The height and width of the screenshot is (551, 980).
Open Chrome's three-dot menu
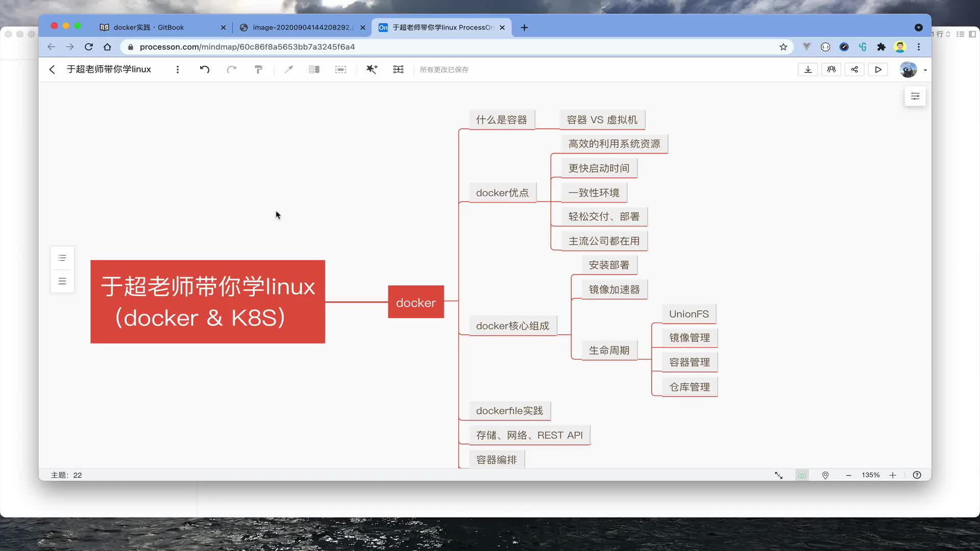(919, 47)
